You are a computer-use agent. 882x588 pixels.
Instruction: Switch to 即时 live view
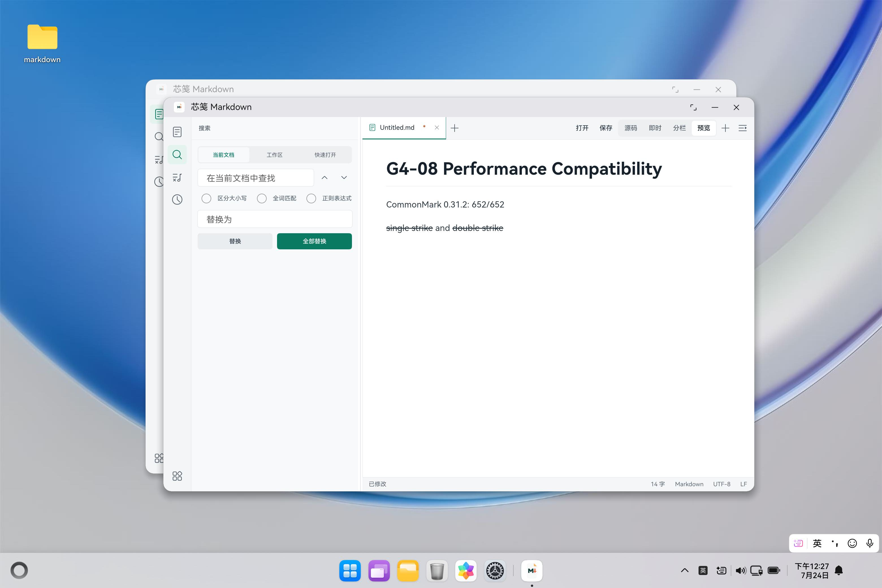pos(655,128)
